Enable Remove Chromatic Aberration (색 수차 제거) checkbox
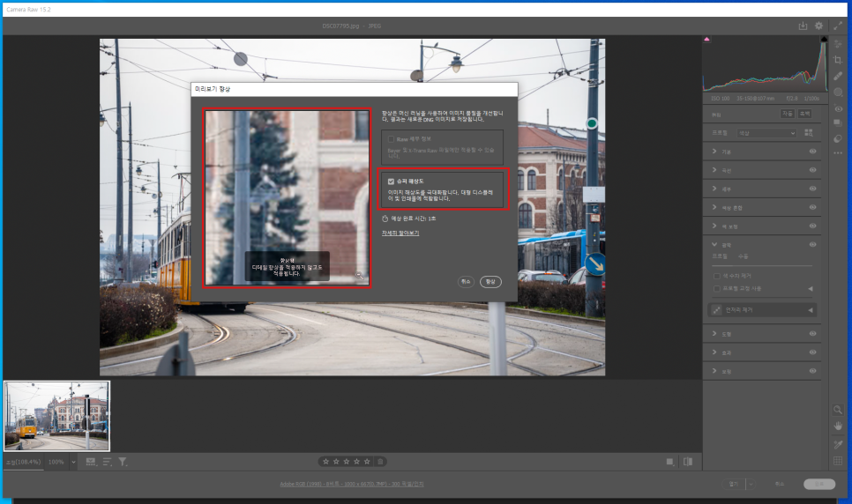Screen dimensions: 852x504 coord(717,276)
